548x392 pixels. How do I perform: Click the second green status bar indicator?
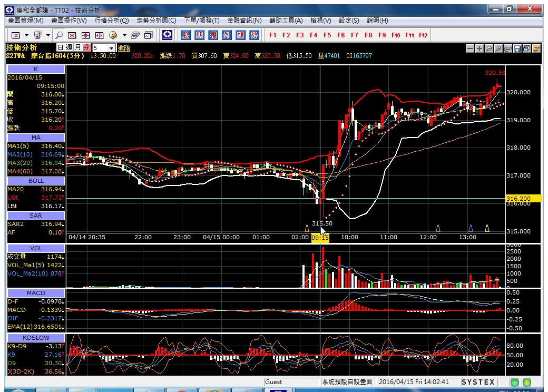tap(527, 382)
